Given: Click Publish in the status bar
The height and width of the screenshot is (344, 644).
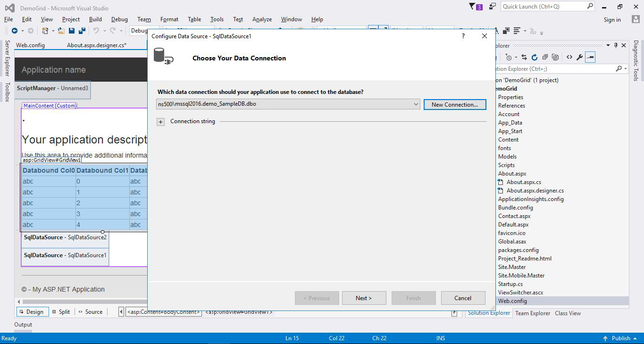Looking at the screenshot, I should tap(621, 338).
